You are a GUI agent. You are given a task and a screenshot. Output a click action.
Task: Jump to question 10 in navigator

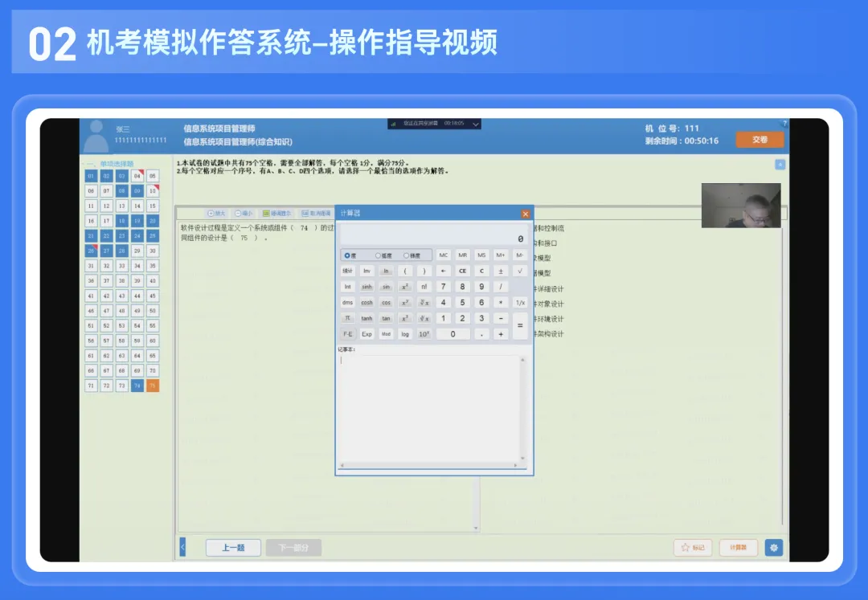coord(153,191)
